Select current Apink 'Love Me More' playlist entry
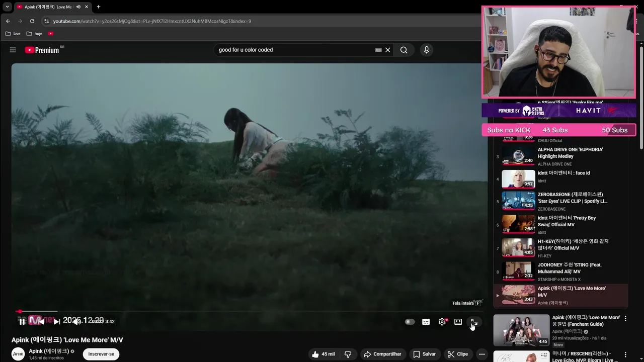Screen dimensions: 644x362 pos(560,295)
